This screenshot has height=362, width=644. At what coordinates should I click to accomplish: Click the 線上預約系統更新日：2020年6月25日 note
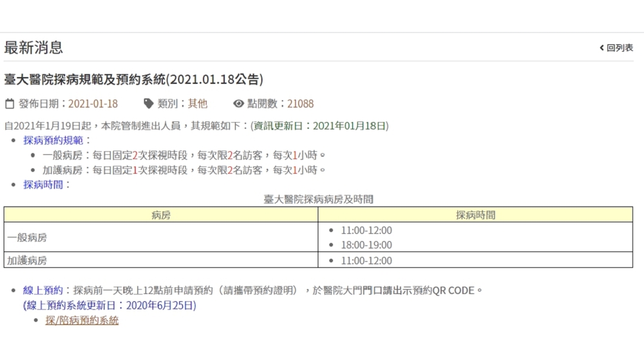[x=109, y=306]
